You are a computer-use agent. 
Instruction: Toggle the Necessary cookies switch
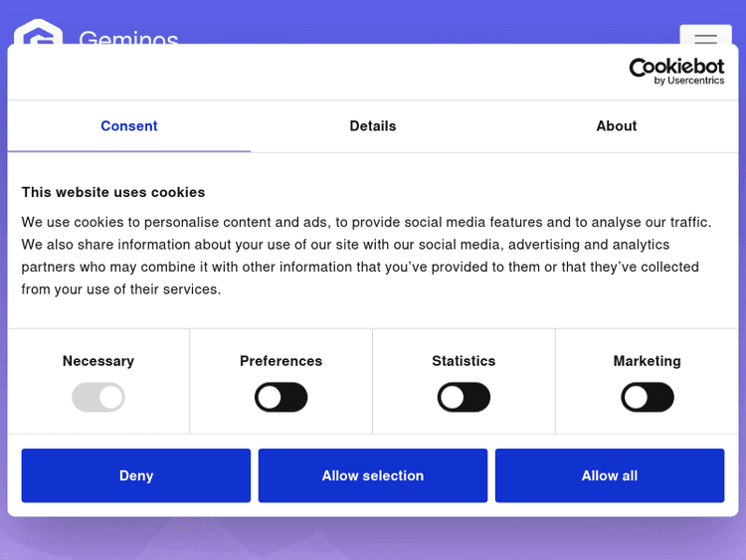click(98, 398)
